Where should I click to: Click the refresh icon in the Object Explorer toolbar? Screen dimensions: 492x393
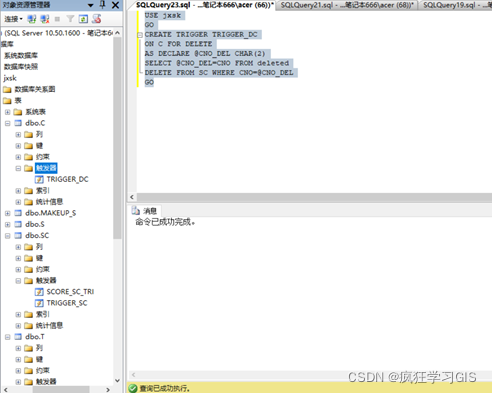83,19
